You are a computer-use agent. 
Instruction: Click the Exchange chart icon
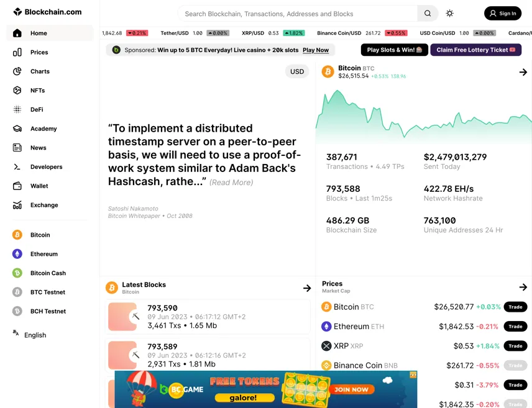(x=17, y=205)
